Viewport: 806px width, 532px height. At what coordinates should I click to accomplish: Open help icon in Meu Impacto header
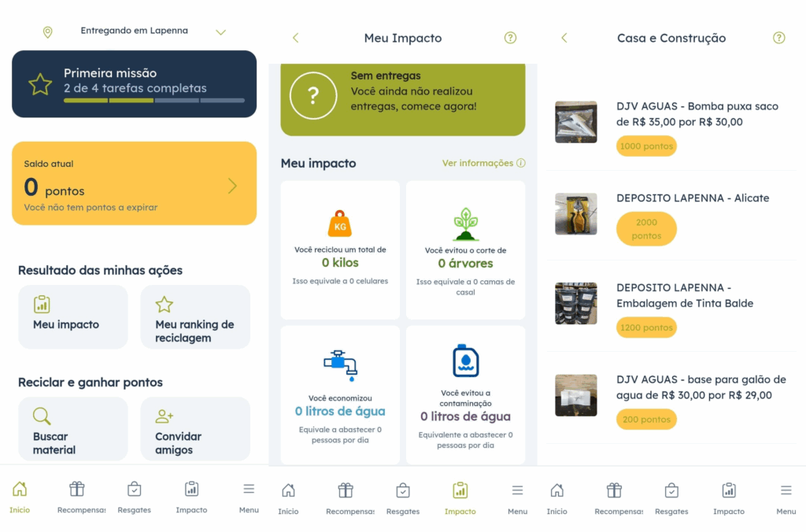(510, 38)
